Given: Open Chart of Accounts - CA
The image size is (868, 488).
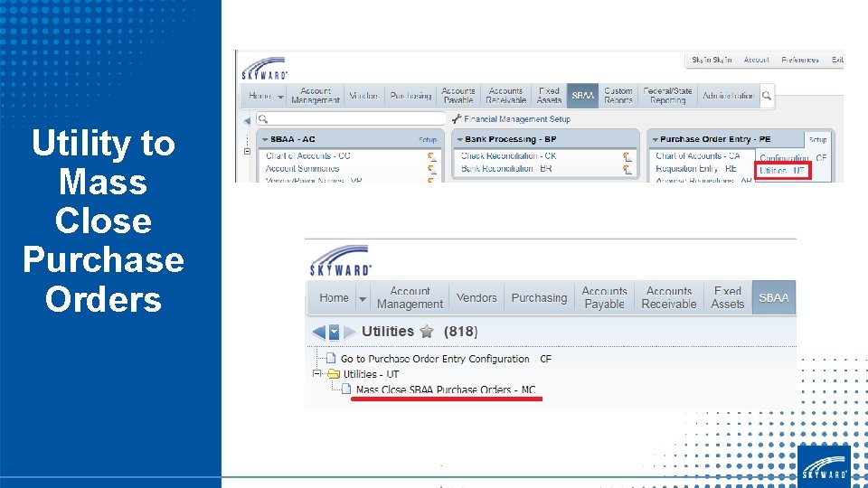Looking at the screenshot, I should pos(697,156).
